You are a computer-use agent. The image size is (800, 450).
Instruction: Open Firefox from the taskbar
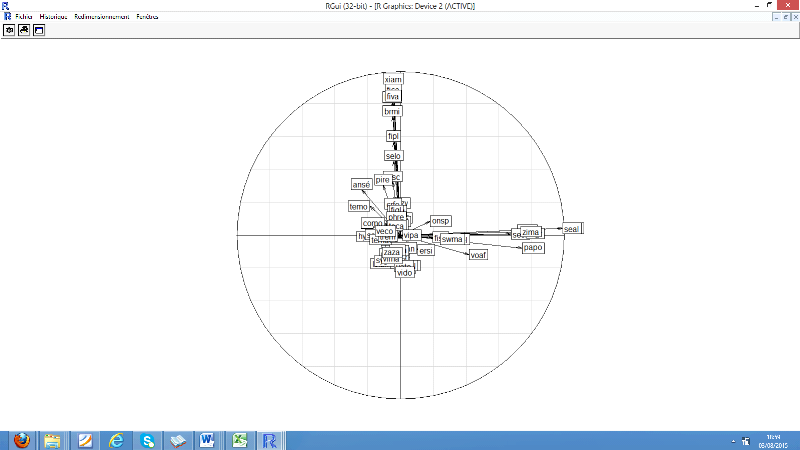[x=22, y=440]
